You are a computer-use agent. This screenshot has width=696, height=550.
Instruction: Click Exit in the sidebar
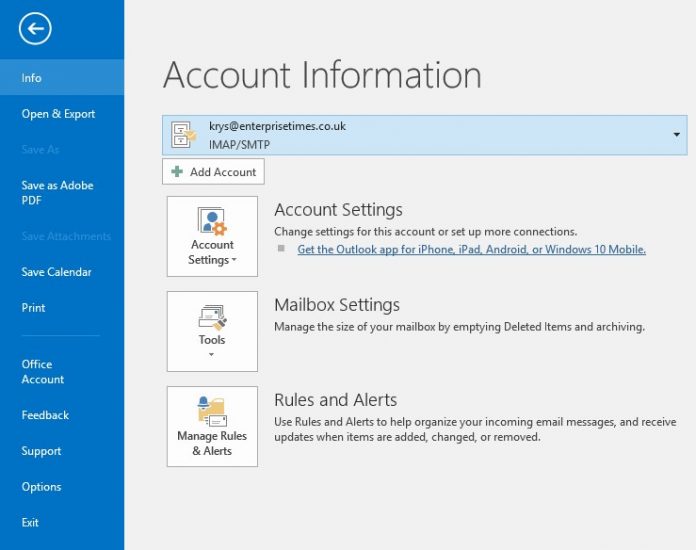coord(30,522)
